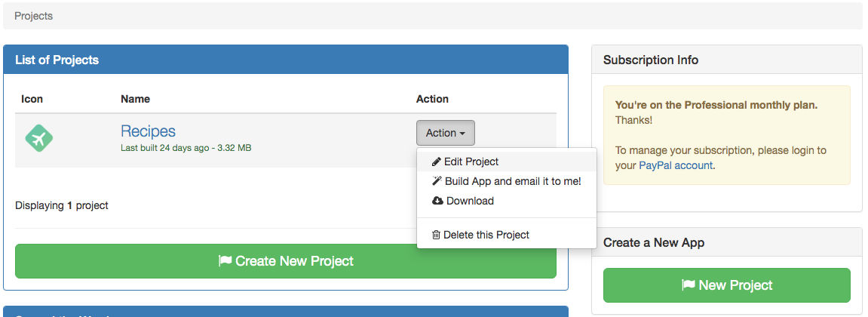Click the cloud icon next to Download
This screenshot has width=868, height=317.
click(x=437, y=201)
